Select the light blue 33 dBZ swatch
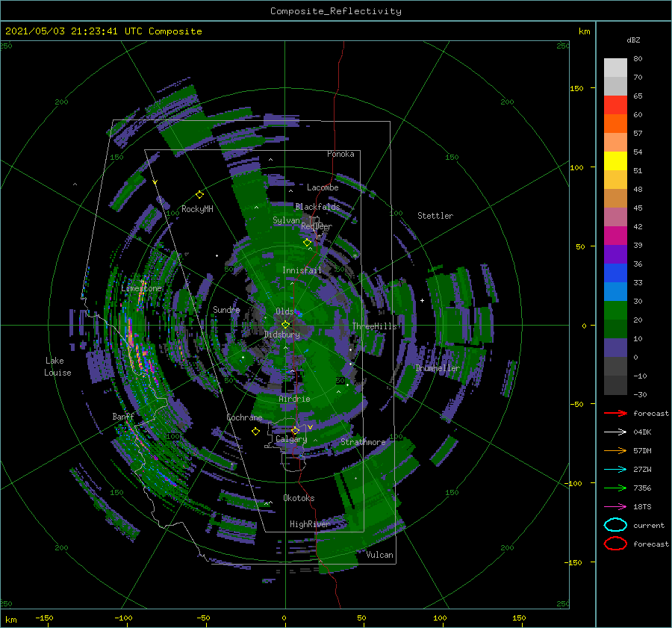This screenshot has width=672, height=628. pos(615,291)
